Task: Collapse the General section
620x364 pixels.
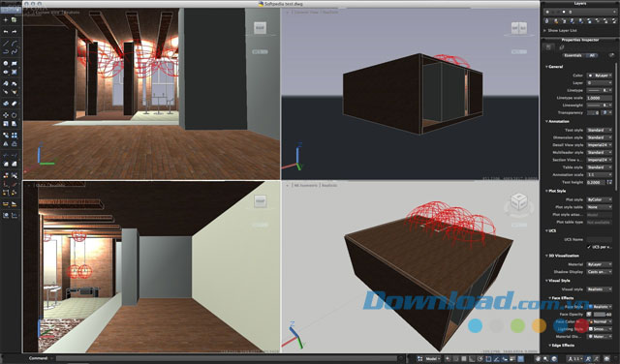Action: click(546, 67)
